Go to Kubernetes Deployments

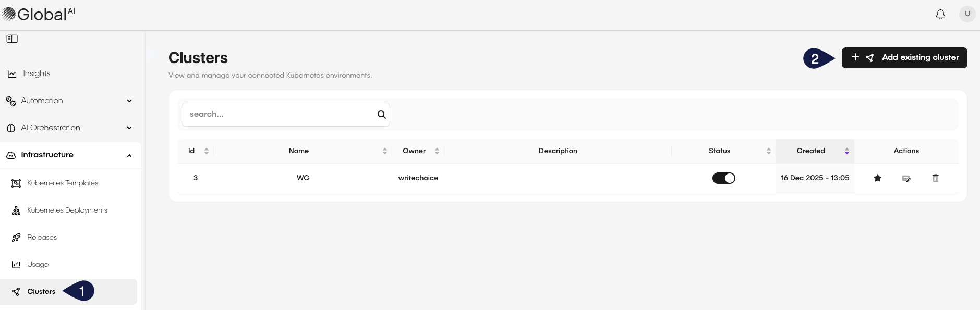click(67, 210)
